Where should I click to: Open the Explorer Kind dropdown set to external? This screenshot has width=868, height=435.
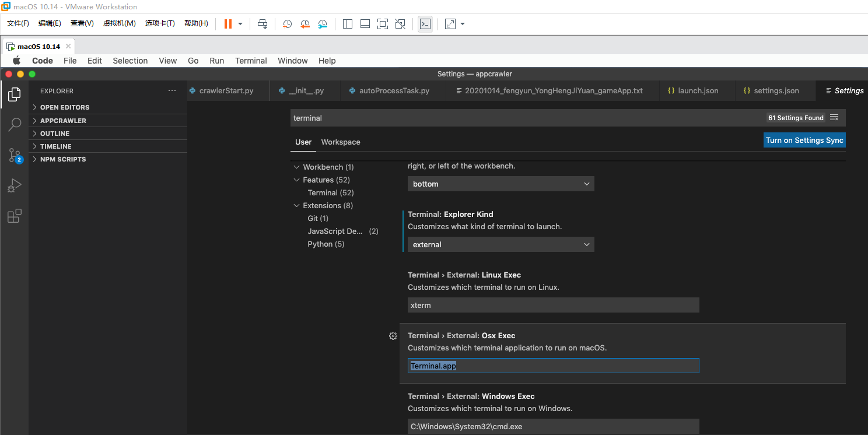click(501, 244)
